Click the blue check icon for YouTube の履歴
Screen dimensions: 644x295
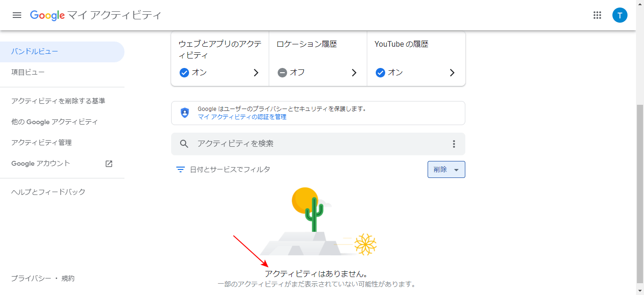(380, 73)
